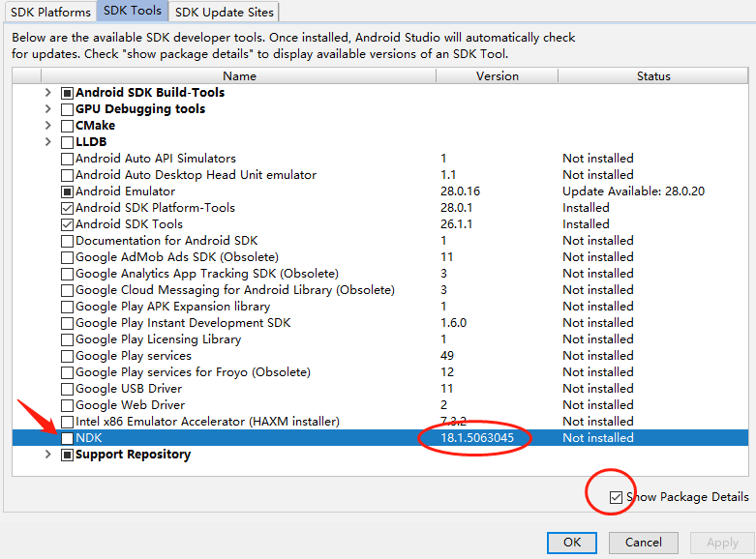Screen dimensions: 756x559
Task: Sort by the Status column header
Action: point(653,76)
